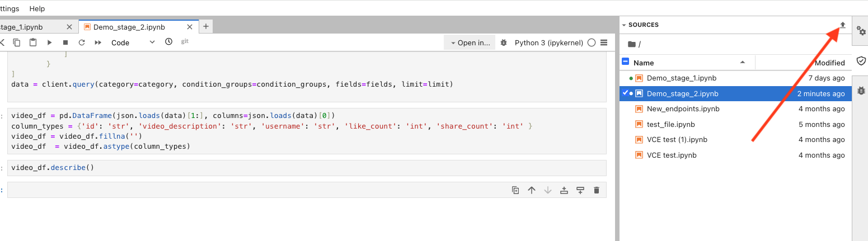Image resolution: width=868 pixels, height=241 pixels.
Task: Delete the active cell with trash icon
Action: (x=597, y=190)
